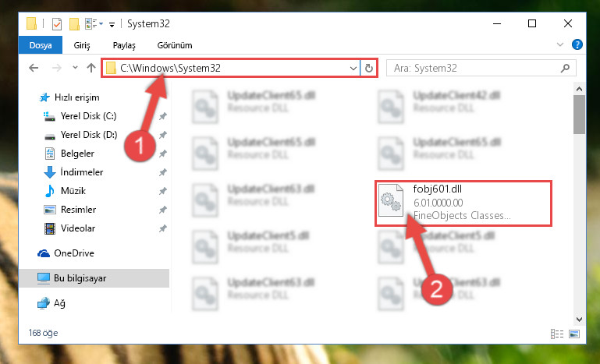Unpin Yerel Disk (C:) pin icon
This screenshot has width=600, height=364.
pyautogui.click(x=162, y=116)
